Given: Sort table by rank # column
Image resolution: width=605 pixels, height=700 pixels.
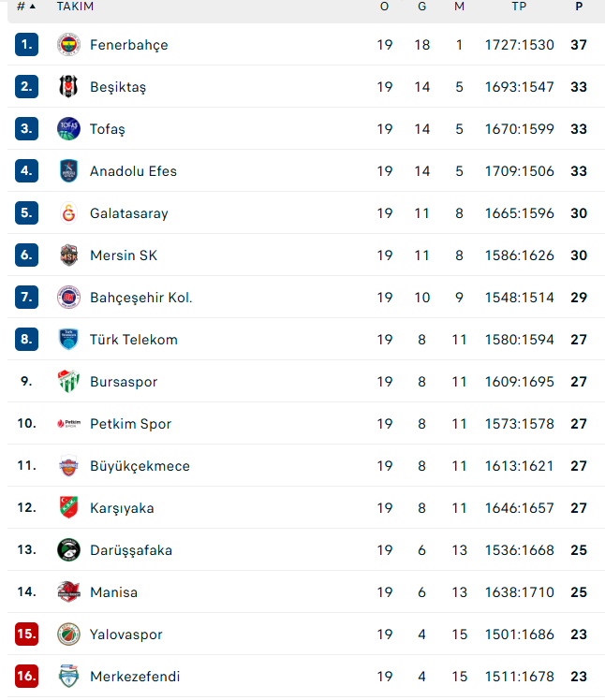Looking at the screenshot, I should point(25,7).
